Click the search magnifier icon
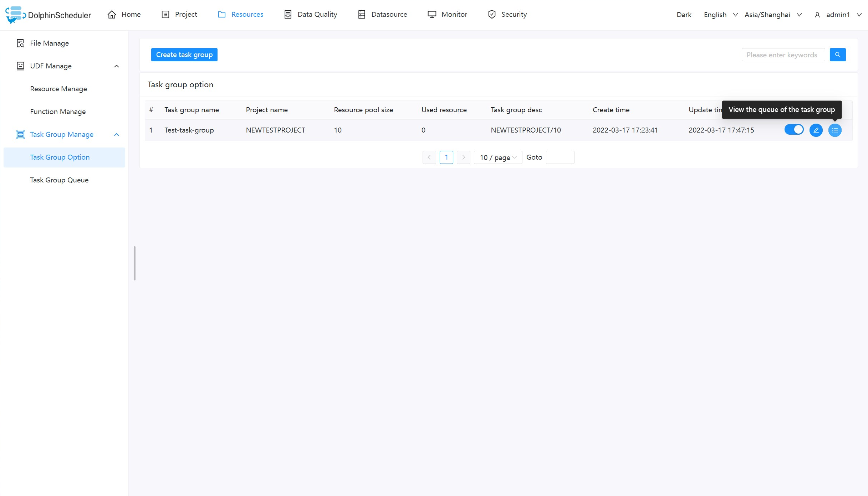The width and height of the screenshot is (868, 496). coord(838,55)
